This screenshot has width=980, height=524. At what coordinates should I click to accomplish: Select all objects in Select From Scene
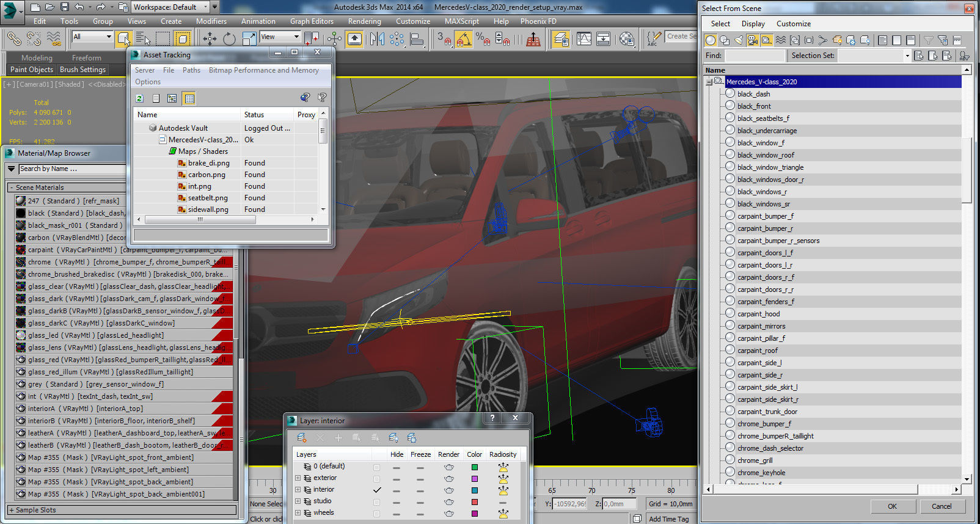(x=920, y=56)
